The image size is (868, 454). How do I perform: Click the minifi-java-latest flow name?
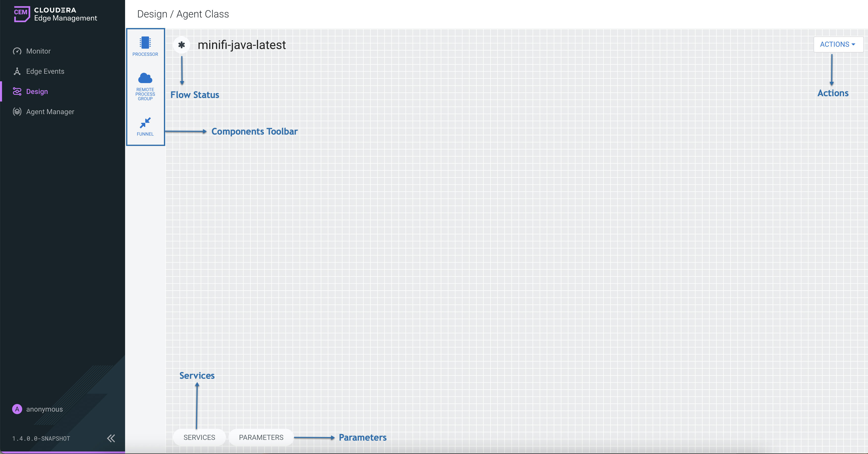[242, 45]
